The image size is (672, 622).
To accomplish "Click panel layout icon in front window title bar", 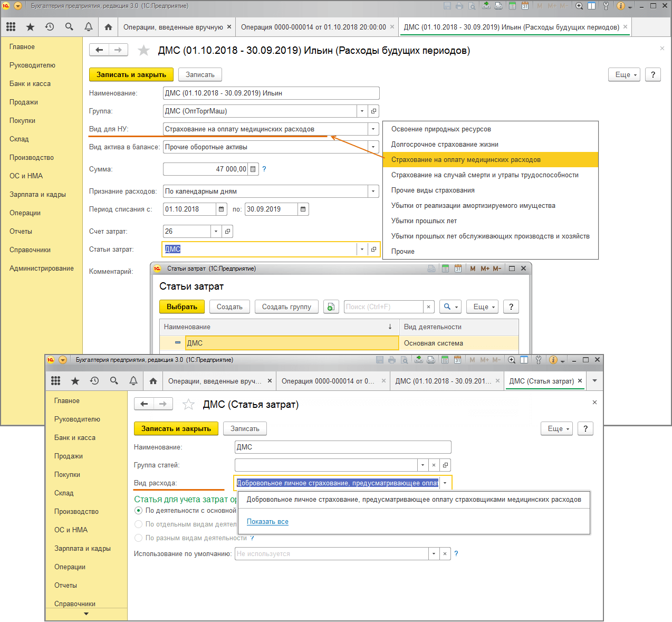I will (x=524, y=360).
